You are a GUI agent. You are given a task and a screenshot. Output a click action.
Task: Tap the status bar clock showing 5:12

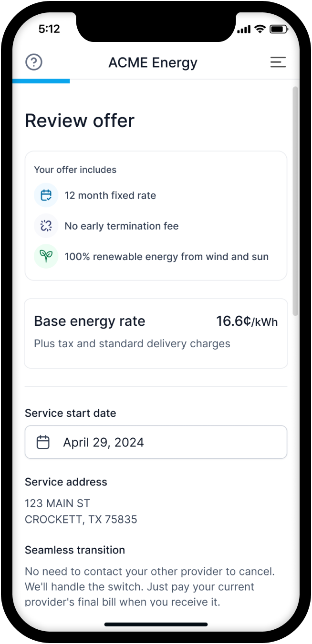(x=49, y=29)
